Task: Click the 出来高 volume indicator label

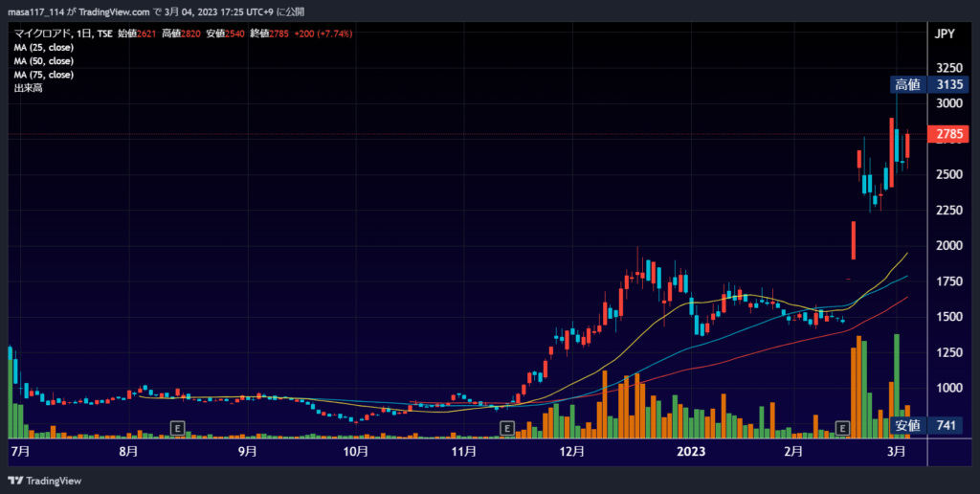Action: tap(28, 89)
